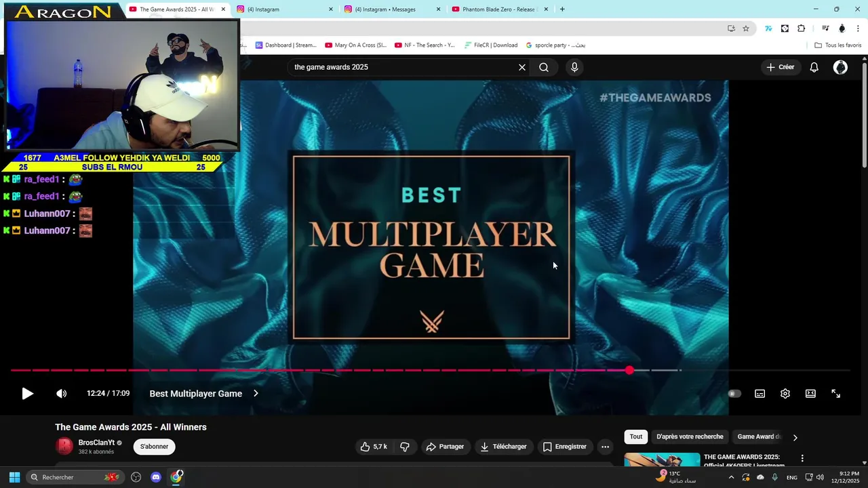Click the BrosClanYt channel avatar
The height and width of the screenshot is (488, 868).
64,446
